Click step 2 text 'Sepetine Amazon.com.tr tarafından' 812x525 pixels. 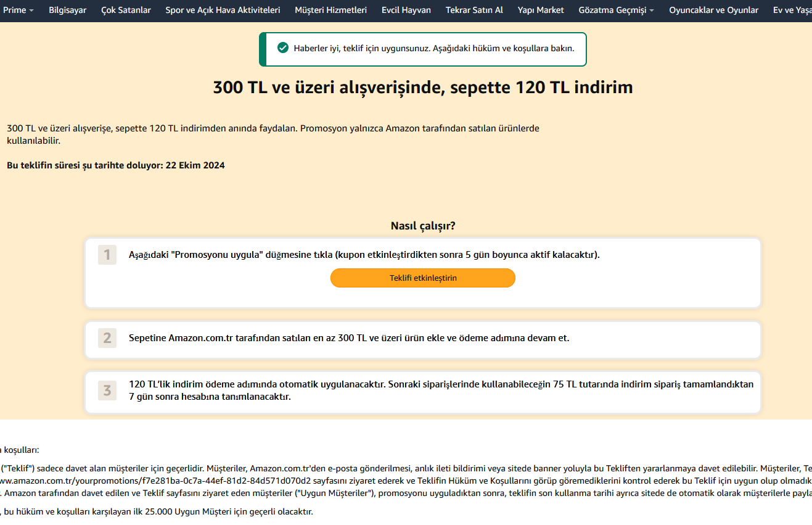tap(349, 338)
